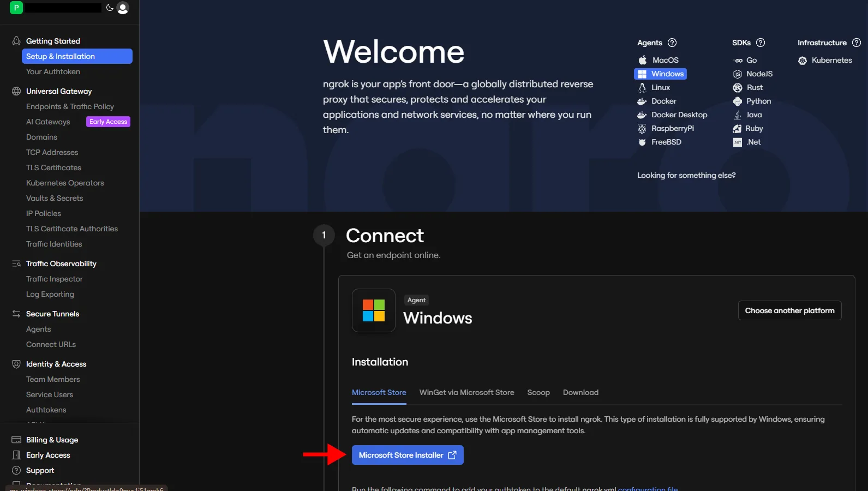Select Setup & Installation in sidebar

[x=77, y=56]
